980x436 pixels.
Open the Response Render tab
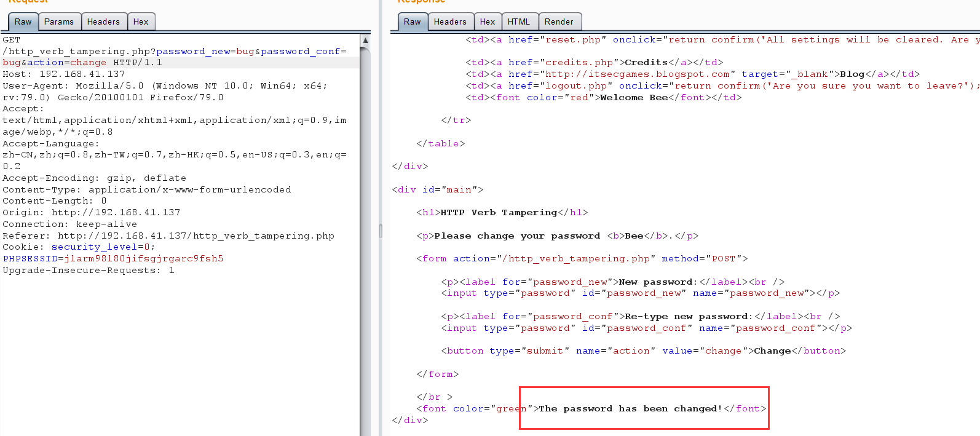tap(559, 22)
